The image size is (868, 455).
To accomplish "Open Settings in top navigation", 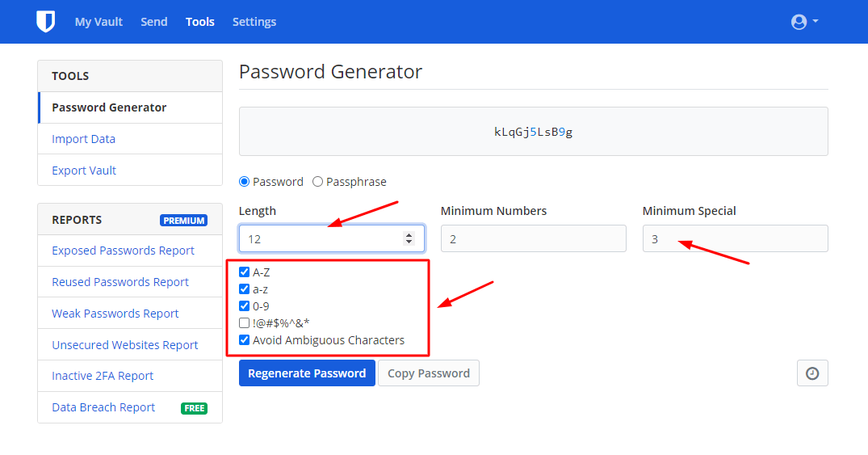I will [x=254, y=22].
